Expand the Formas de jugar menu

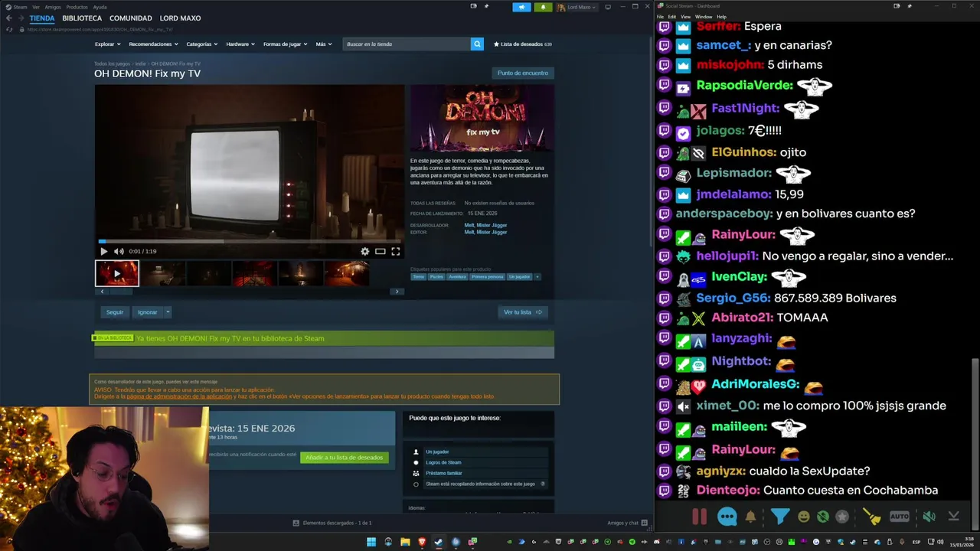[285, 44]
